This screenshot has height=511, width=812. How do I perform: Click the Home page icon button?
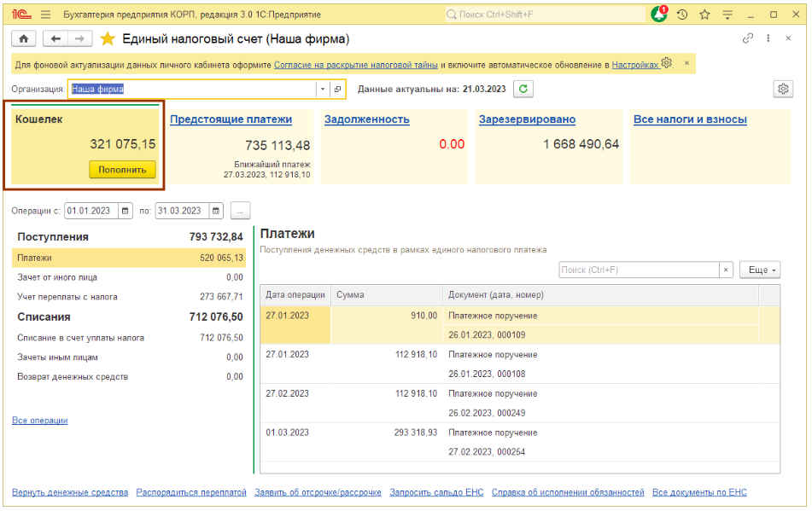pyautogui.click(x=24, y=39)
